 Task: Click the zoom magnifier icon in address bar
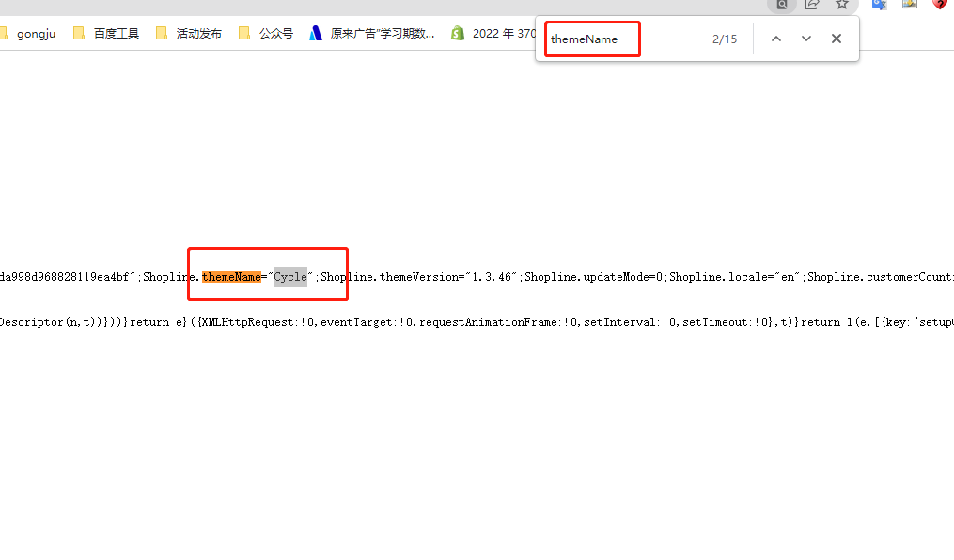781,4
